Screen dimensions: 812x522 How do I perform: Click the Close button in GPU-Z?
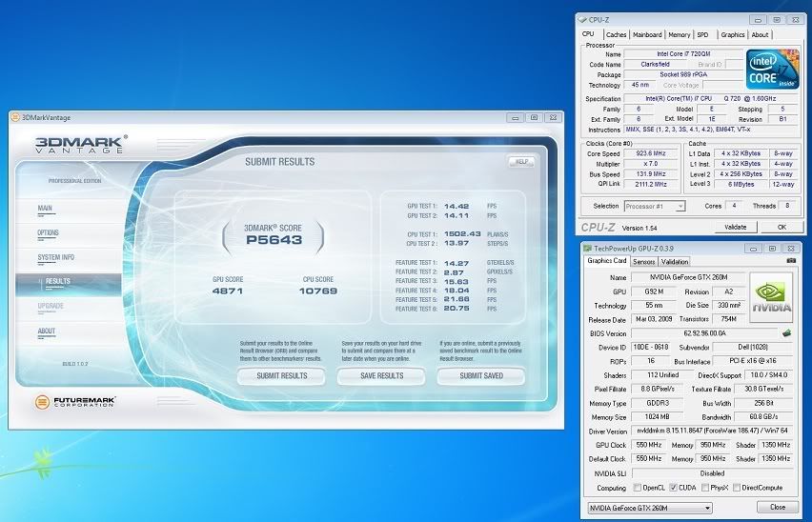[778, 507]
